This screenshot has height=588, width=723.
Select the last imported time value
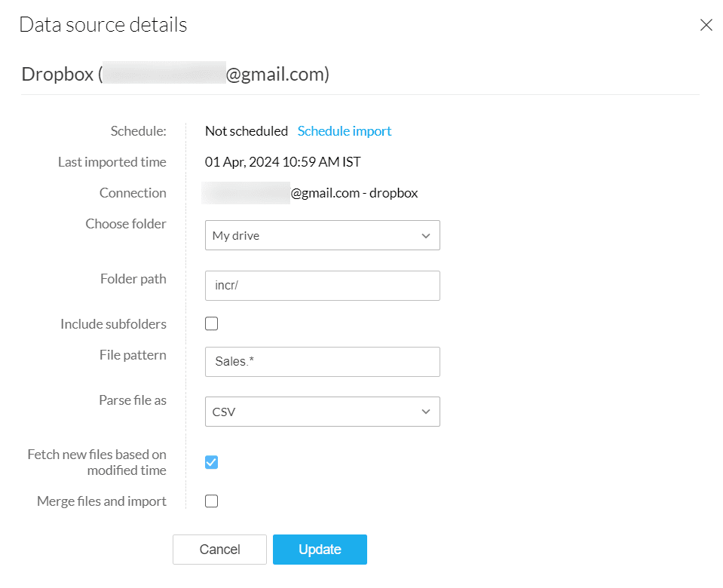point(283,162)
